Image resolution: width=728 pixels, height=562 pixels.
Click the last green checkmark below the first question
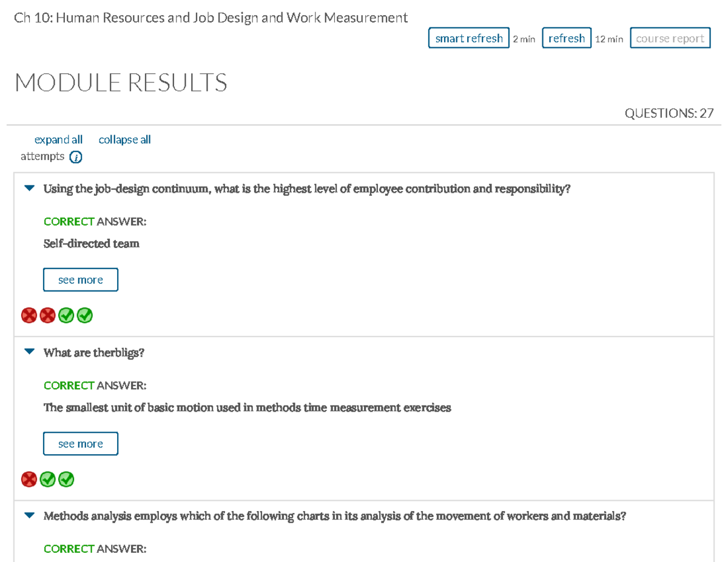[x=84, y=315]
